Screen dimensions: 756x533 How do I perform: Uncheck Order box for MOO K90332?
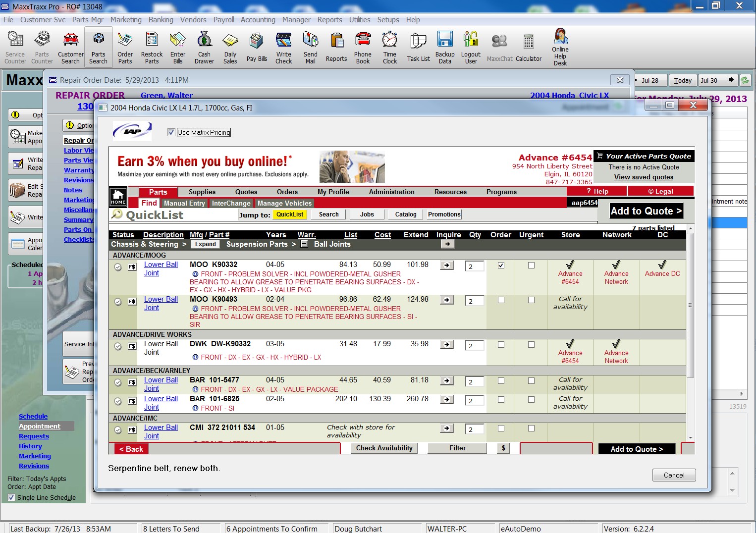coord(501,266)
